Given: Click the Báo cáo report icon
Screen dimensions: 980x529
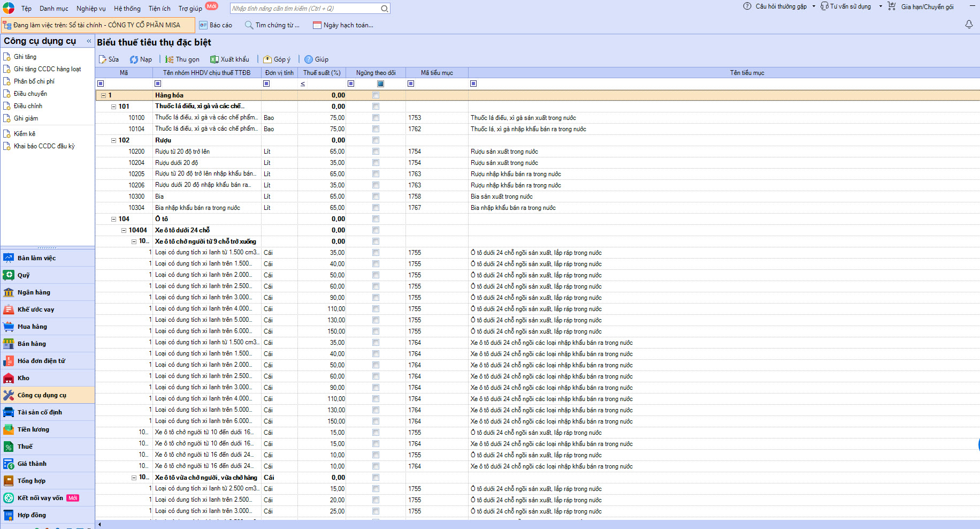Looking at the screenshot, I should [x=203, y=25].
